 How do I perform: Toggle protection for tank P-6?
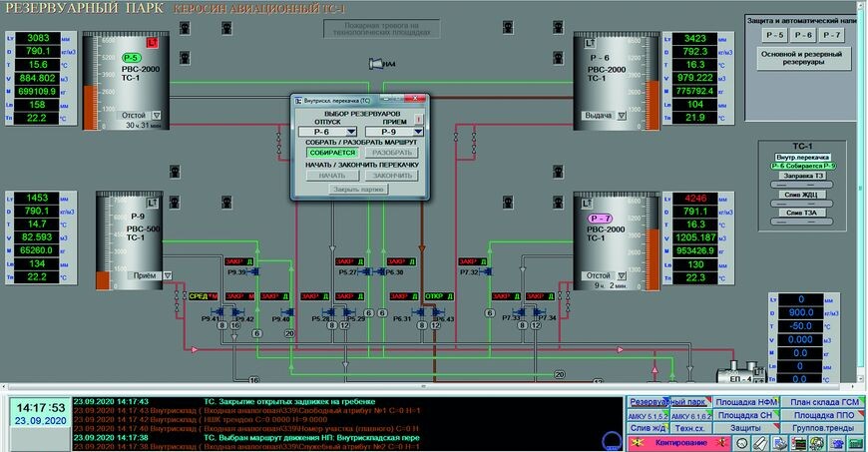click(x=803, y=35)
